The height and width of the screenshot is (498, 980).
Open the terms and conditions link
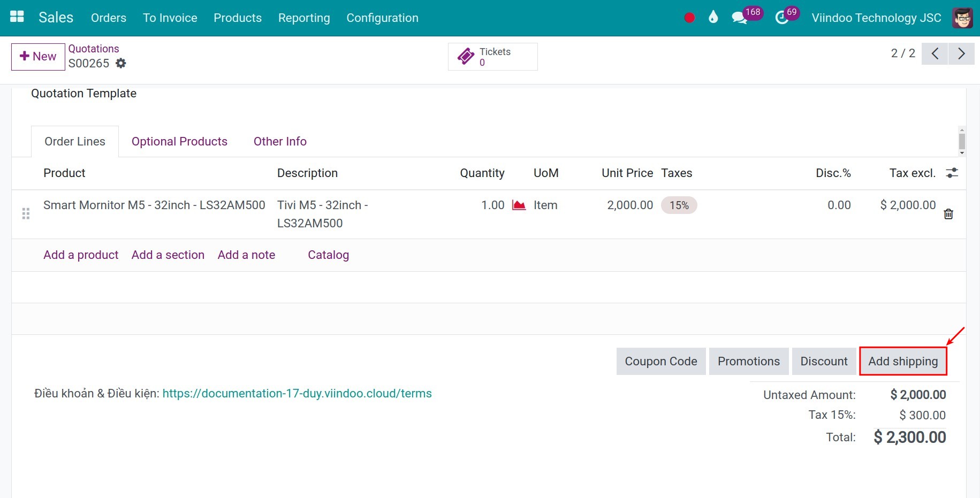[x=297, y=393]
